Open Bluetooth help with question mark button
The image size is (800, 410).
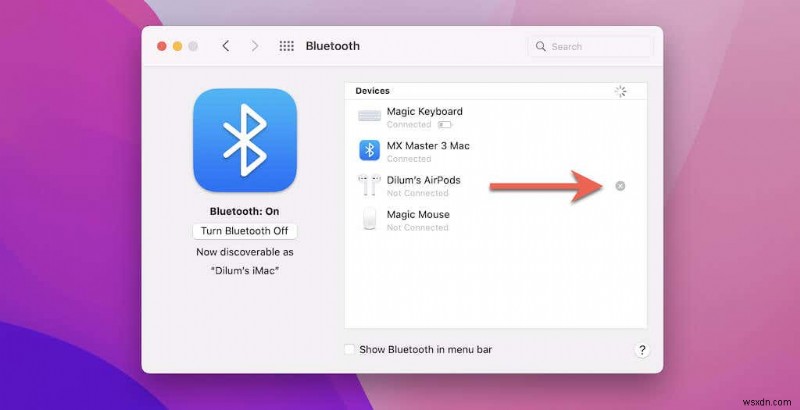(x=642, y=350)
